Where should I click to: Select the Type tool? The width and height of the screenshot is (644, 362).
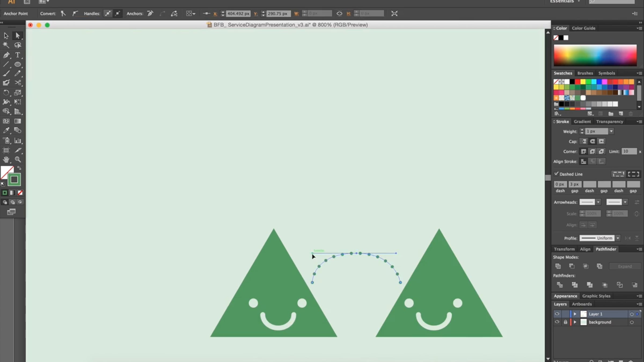coord(17,55)
